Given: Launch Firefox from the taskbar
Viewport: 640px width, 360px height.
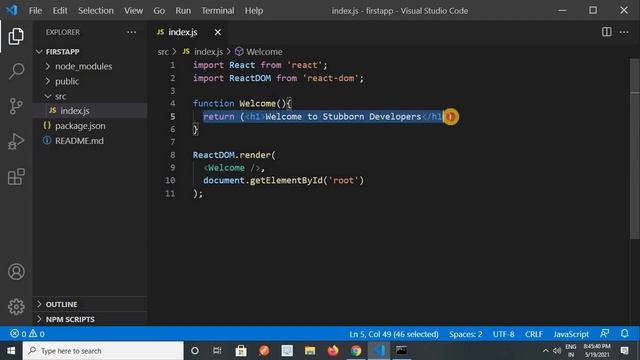Looking at the screenshot, I should (333, 351).
